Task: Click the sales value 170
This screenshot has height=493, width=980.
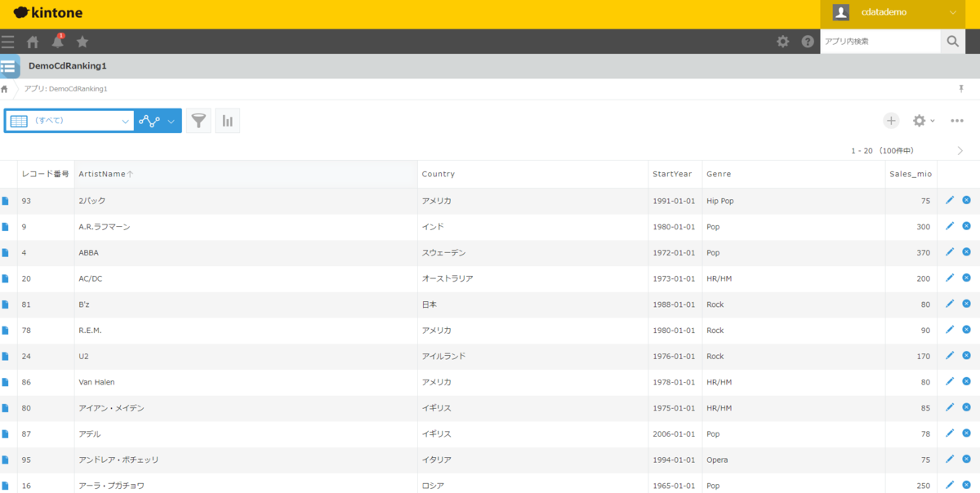Action: point(923,357)
